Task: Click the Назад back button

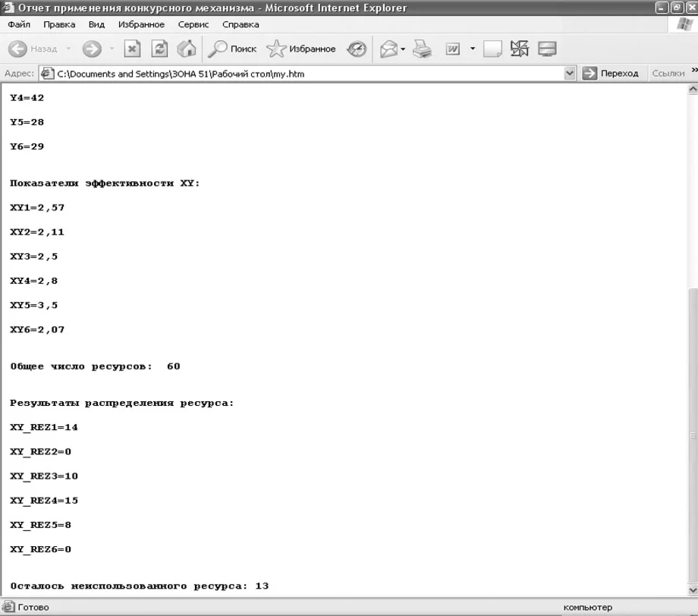Action: (33, 49)
